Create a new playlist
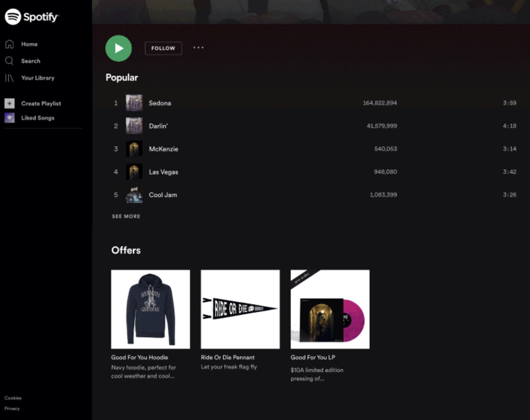 (41, 103)
